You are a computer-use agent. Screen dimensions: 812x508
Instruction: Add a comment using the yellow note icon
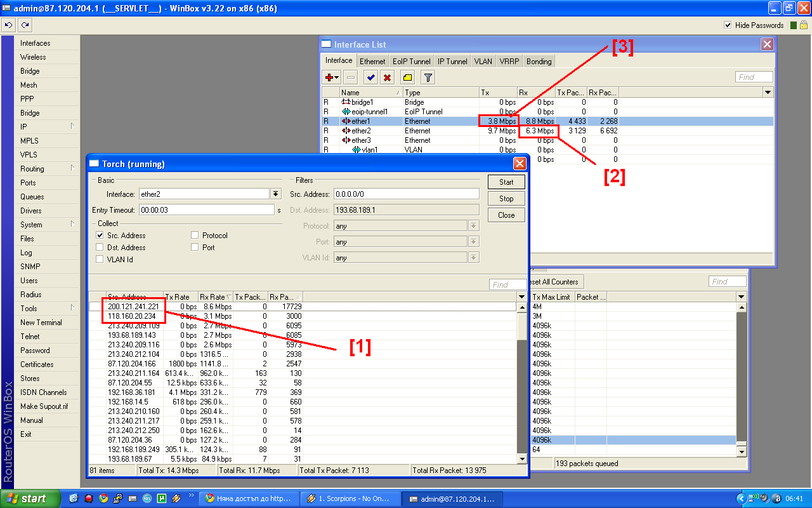click(x=407, y=77)
